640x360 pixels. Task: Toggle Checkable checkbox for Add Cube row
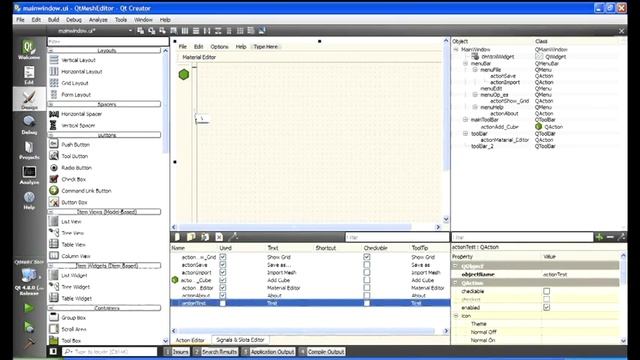click(x=367, y=280)
